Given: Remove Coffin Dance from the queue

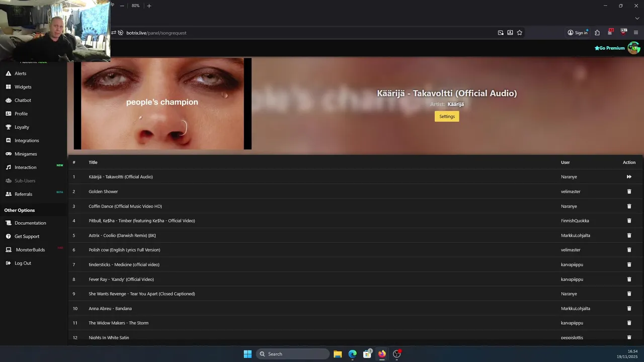Looking at the screenshot, I should [629, 206].
